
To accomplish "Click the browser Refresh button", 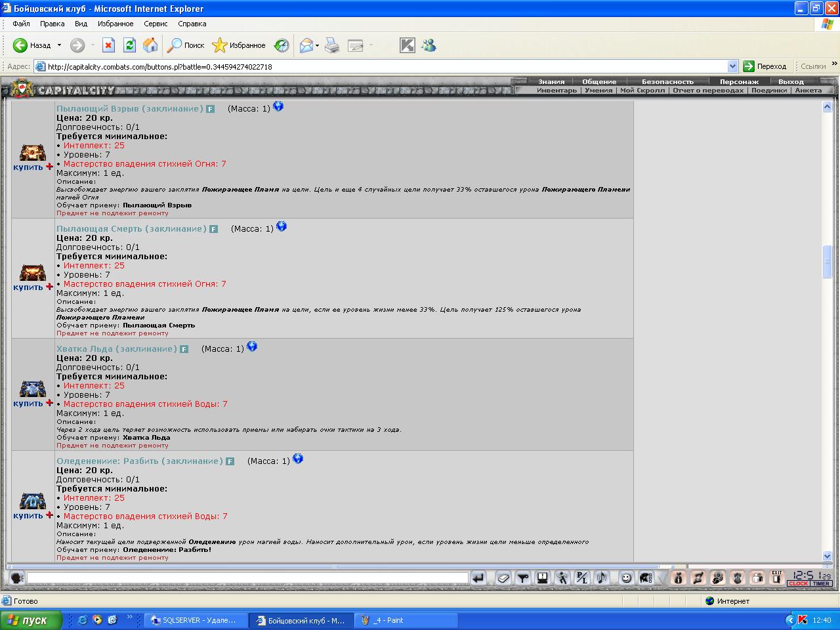I will click(x=129, y=45).
